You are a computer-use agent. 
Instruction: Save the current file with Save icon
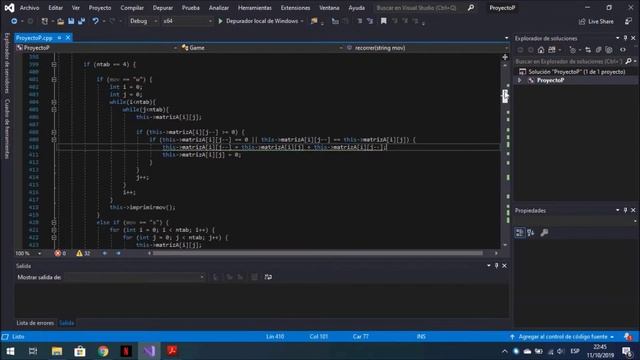71,21
